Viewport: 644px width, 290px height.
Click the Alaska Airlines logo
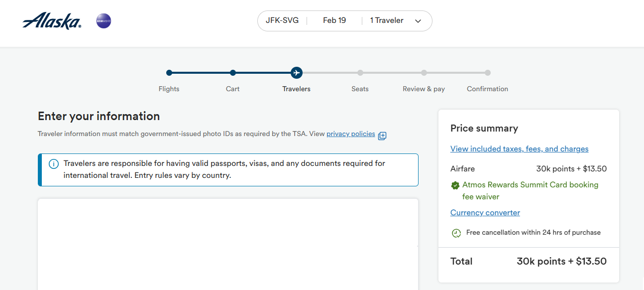tap(52, 21)
